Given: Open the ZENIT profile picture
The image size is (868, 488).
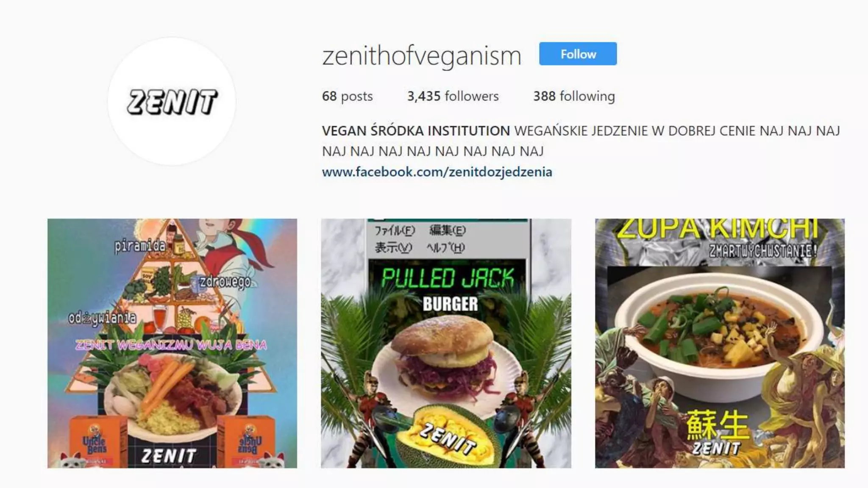Looking at the screenshot, I should click(x=172, y=102).
